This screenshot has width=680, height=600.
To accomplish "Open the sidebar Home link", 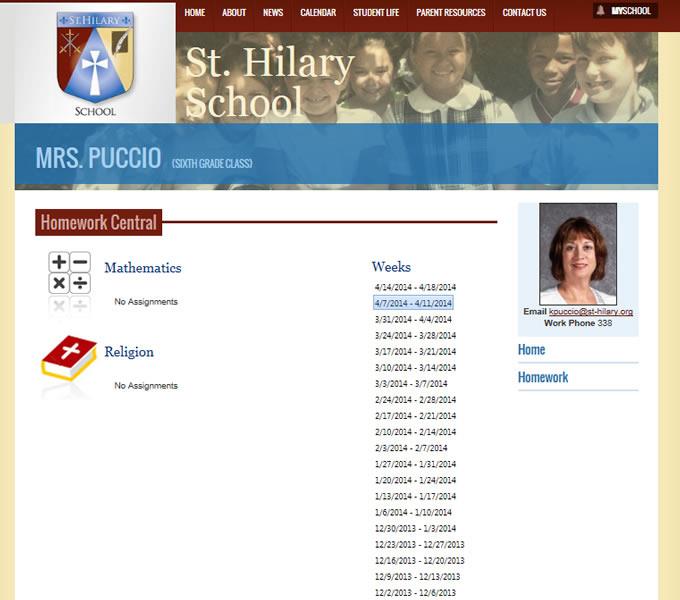I will 532,349.
